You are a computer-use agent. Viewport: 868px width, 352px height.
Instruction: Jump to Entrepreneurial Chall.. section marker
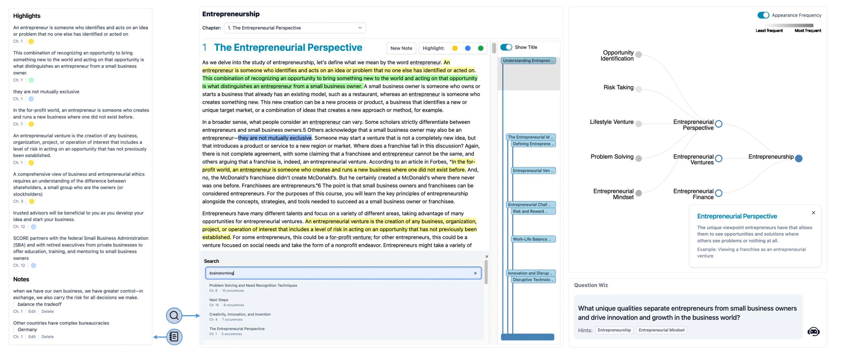tap(531, 205)
